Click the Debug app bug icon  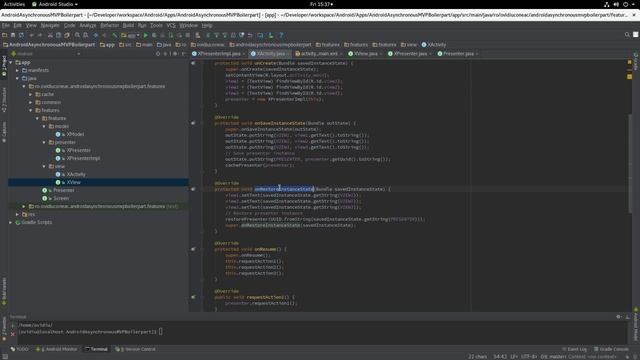pos(154,36)
